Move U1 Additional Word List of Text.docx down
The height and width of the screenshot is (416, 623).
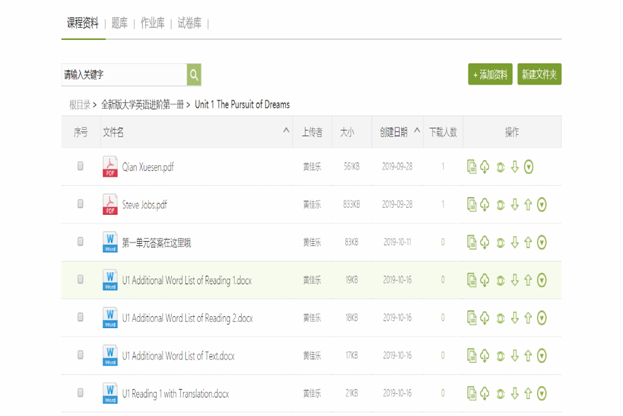515,356
